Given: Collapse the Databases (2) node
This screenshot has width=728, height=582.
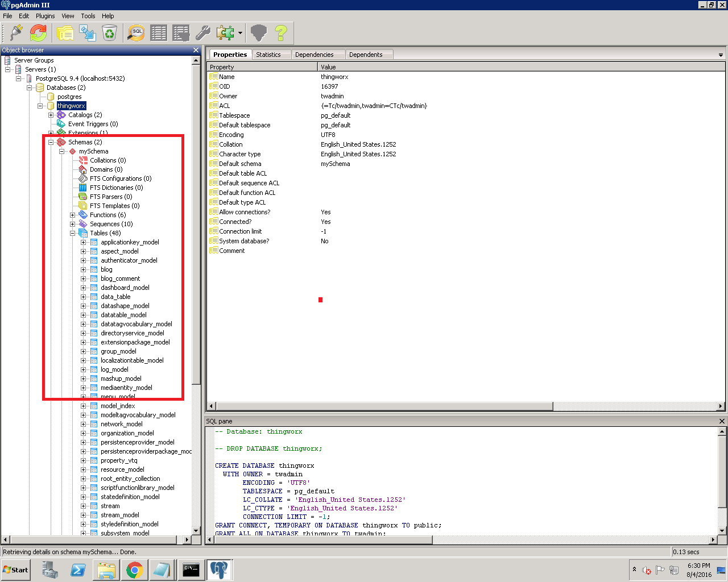Looking at the screenshot, I should click(x=29, y=88).
